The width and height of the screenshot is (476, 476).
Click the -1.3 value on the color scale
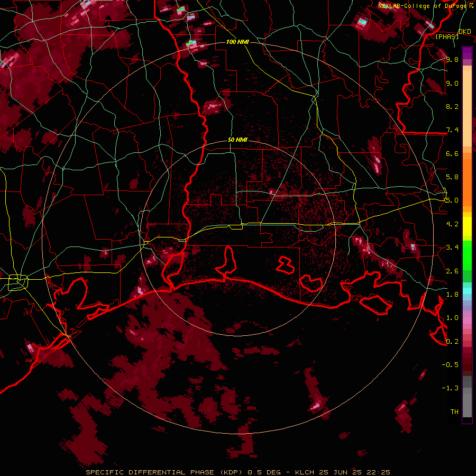tap(450, 388)
